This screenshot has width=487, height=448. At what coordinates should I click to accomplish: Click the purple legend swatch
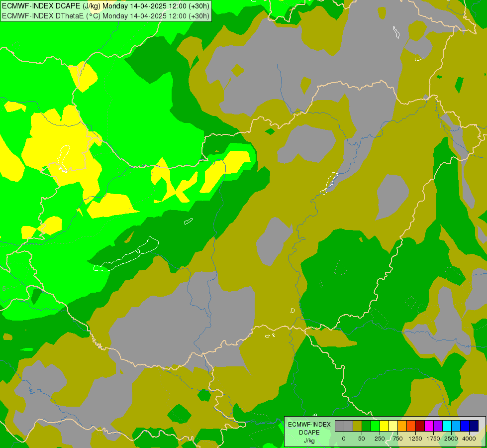(x=438, y=426)
